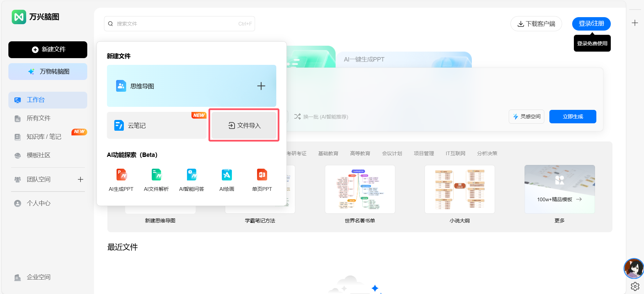
Task: Open the AI智能问答 feature
Action: [192, 175]
